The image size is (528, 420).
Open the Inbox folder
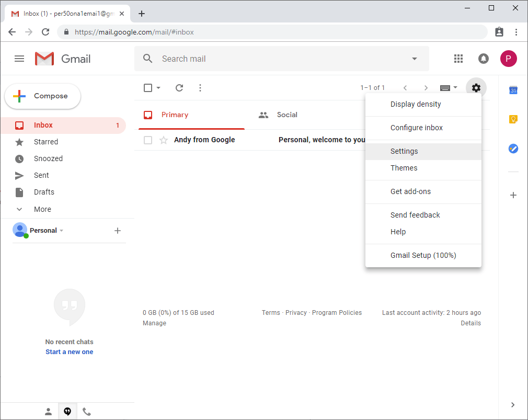63,126
